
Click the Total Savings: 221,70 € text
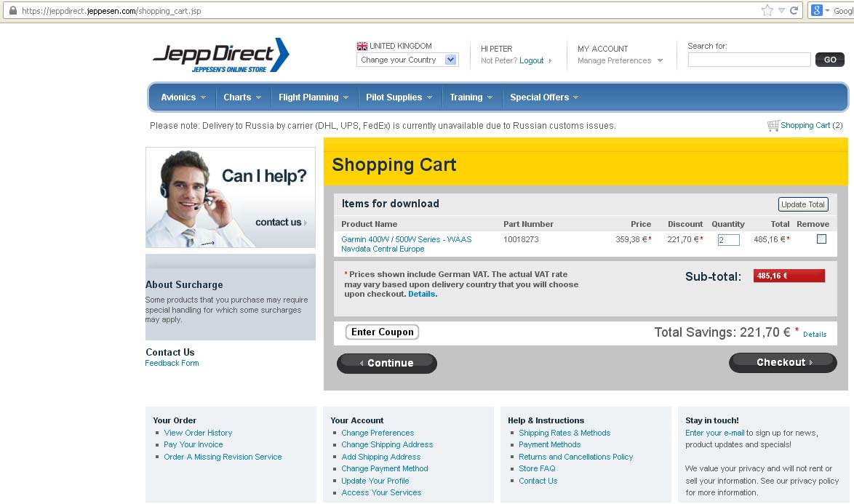click(722, 332)
